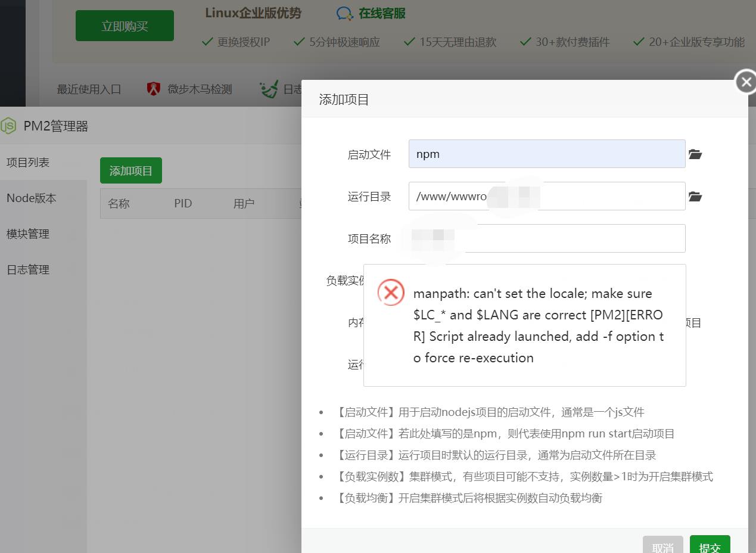This screenshot has height=553, width=756.
Task: Click the error icon on the toast message
Action: [x=391, y=293]
